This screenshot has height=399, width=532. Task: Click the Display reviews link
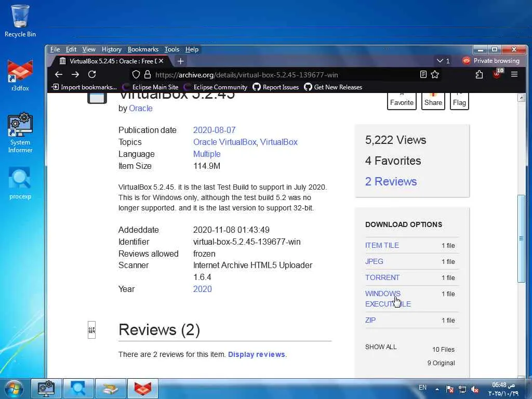coord(257,354)
